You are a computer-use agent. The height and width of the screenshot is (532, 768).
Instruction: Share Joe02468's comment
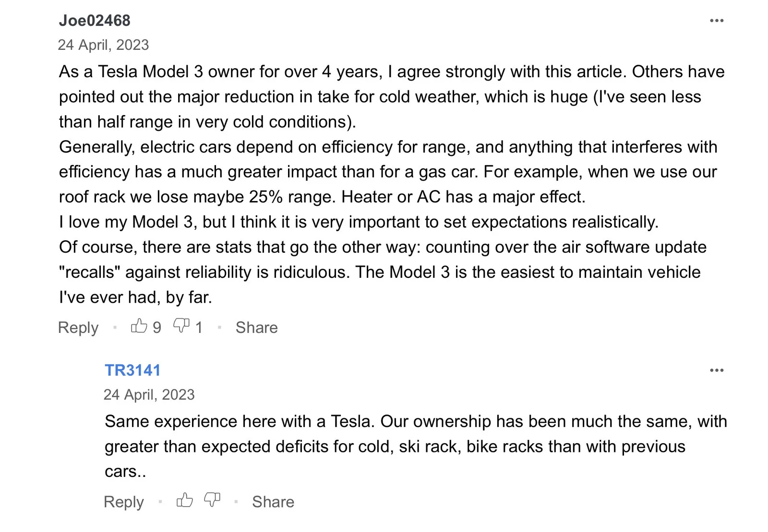256,328
